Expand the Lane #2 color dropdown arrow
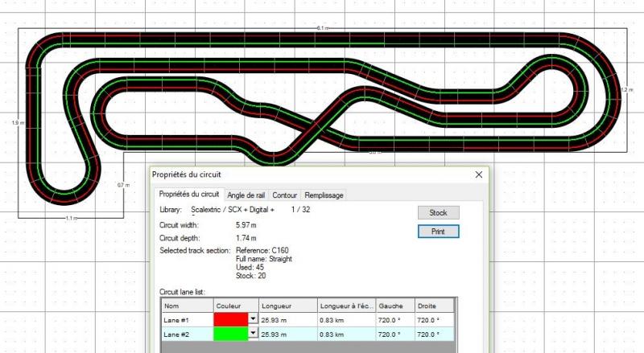The image size is (644, 353). 254,335
